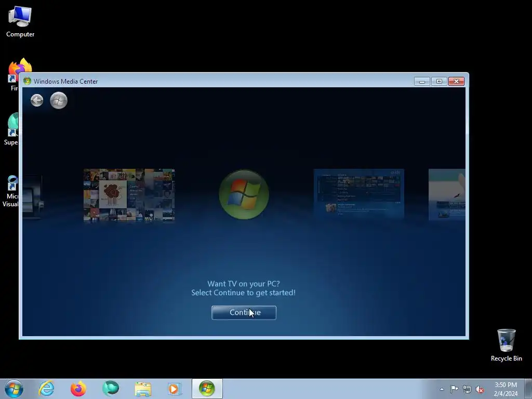Image resolution: width=532 pixels, height=399 pixels.
Task: Open Windows Explorer folder taskbar icon
Action: click(143, 389)
